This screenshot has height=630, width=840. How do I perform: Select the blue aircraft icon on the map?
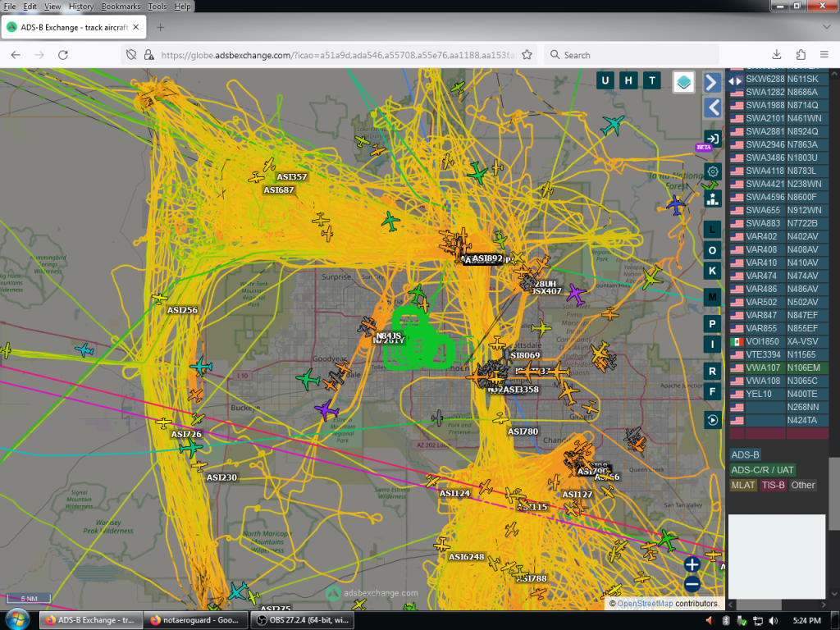tap(676, 204)
